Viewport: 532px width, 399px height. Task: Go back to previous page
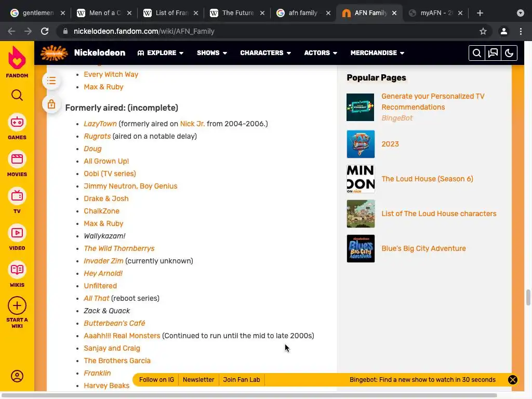pyautogui.click(x=11, y=31)
